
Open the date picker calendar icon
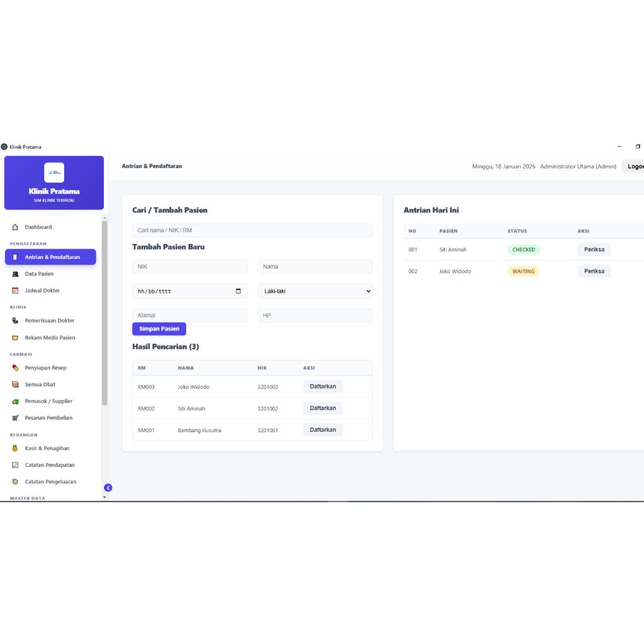(x=238, y=291)
